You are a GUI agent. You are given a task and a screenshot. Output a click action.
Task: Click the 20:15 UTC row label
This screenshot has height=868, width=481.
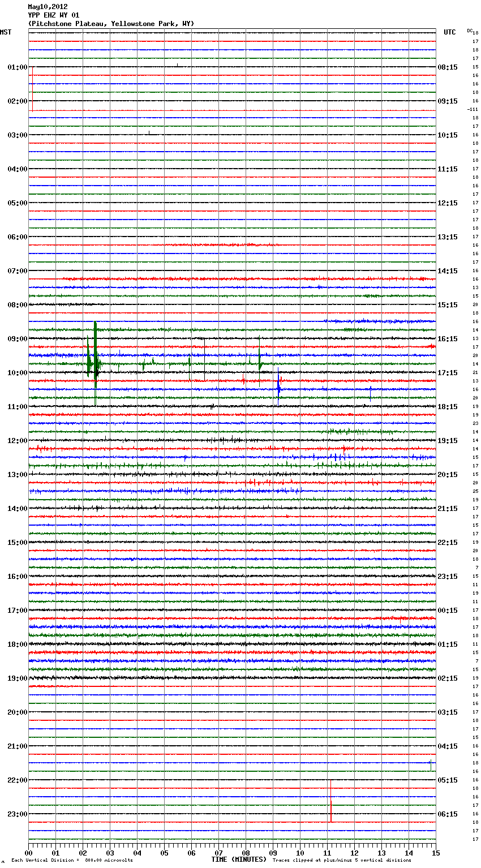tap(448, 475)
